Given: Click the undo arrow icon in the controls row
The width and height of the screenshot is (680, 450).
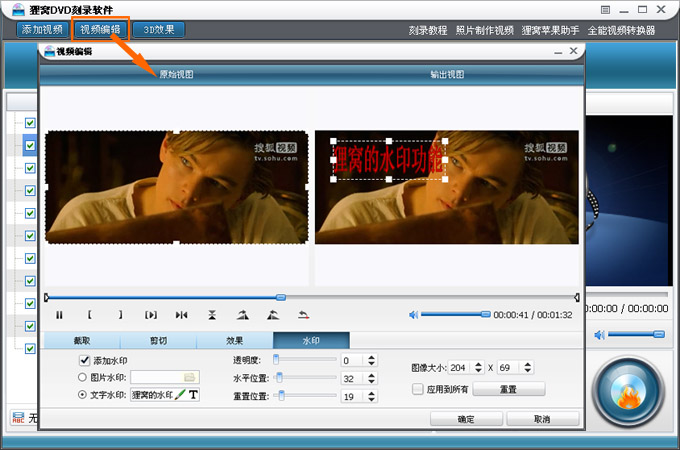Looking at the screenshot, I should [304, 315].
